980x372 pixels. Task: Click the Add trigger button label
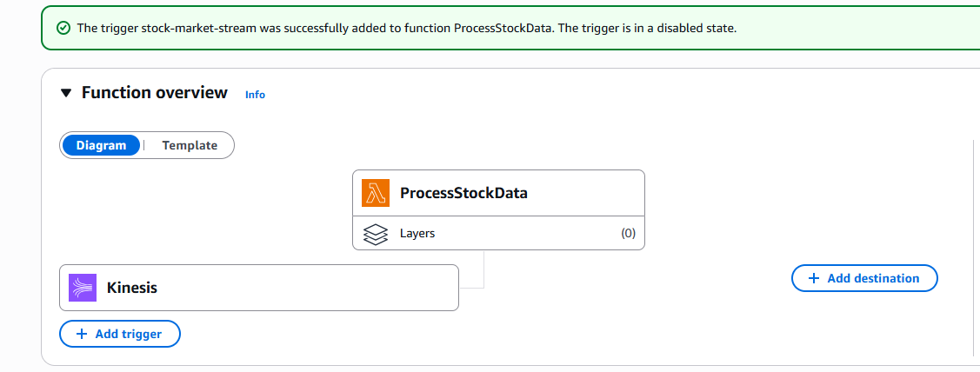[128, 334]
